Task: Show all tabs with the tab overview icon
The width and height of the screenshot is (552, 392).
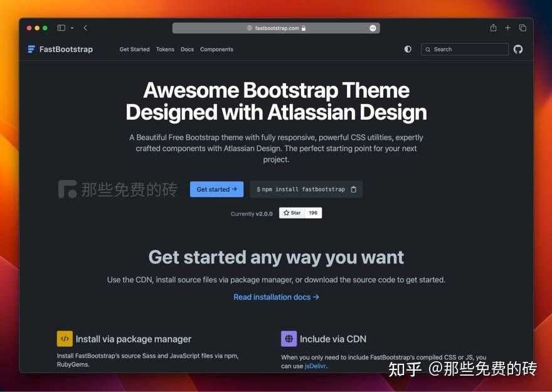Action: click(x=523, y=28)
